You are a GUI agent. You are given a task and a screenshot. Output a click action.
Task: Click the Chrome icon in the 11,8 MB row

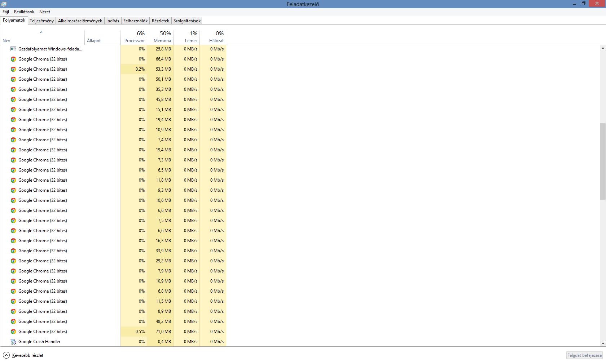(x=13, y=180)
